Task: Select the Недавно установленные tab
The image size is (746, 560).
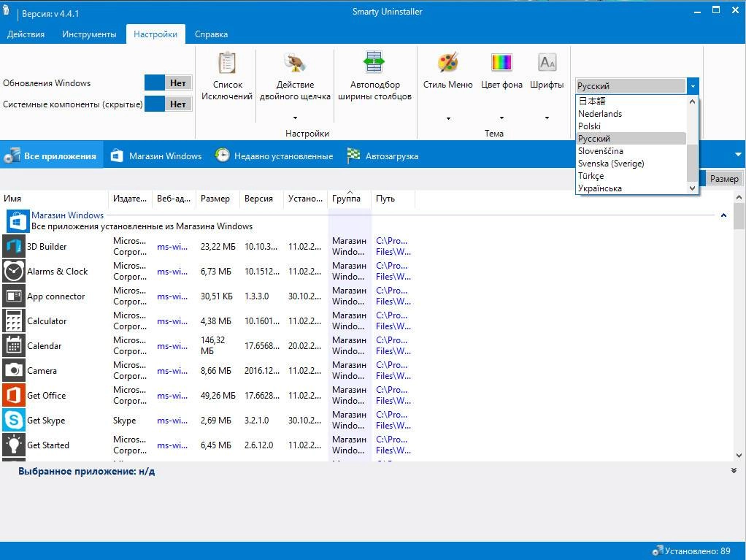Action: (x=274, y=156)
